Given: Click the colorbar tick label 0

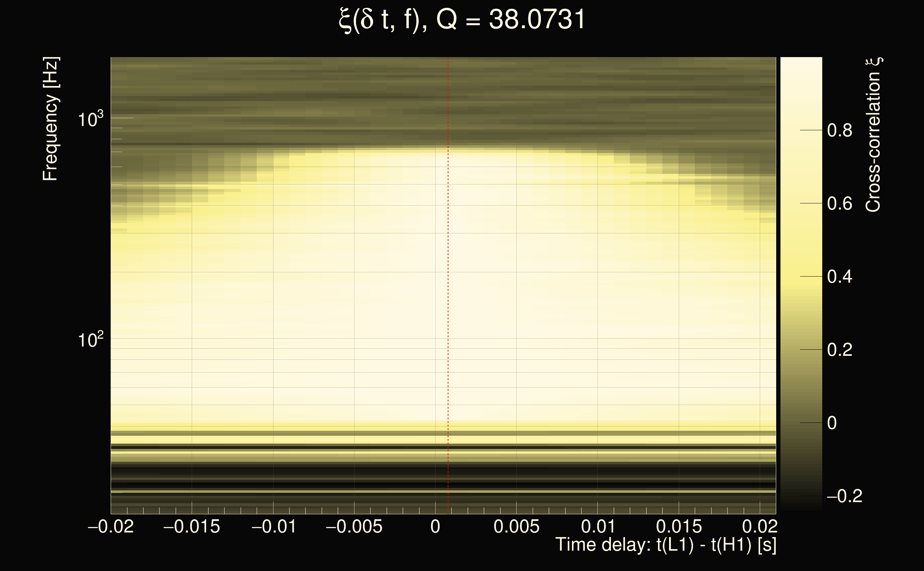Looking at the screenshot, I should 832,423.
